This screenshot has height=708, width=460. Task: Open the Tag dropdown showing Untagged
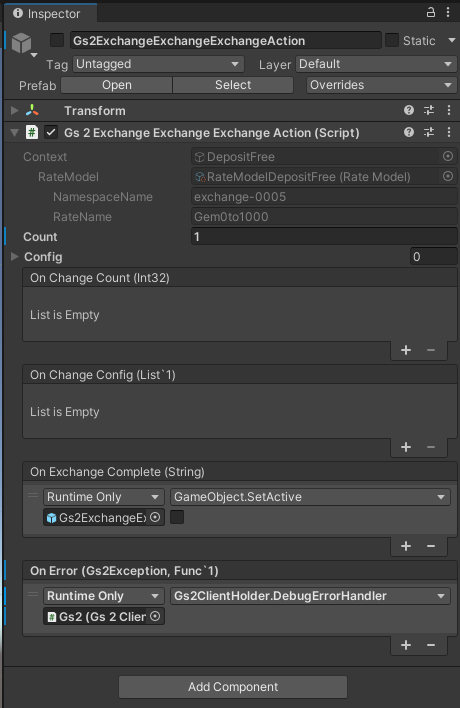[x=158, y=64]
